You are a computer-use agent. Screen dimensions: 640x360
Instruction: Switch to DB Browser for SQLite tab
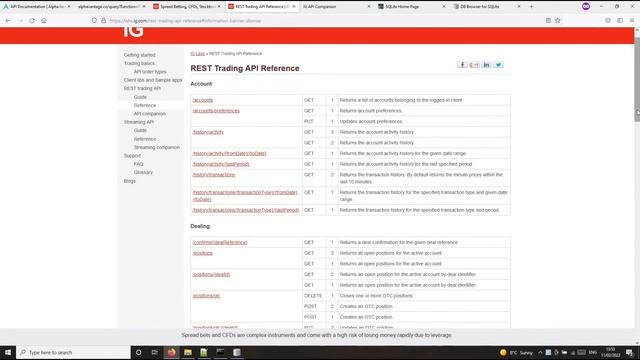click(487, 7)
